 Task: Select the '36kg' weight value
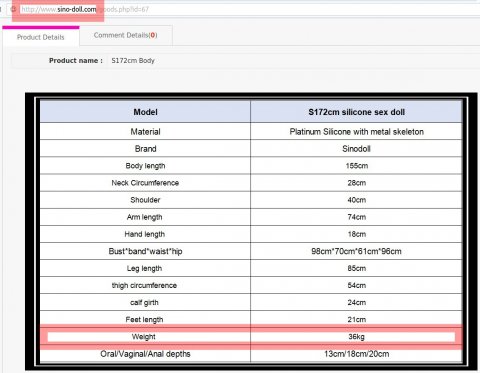click(356, 337)
